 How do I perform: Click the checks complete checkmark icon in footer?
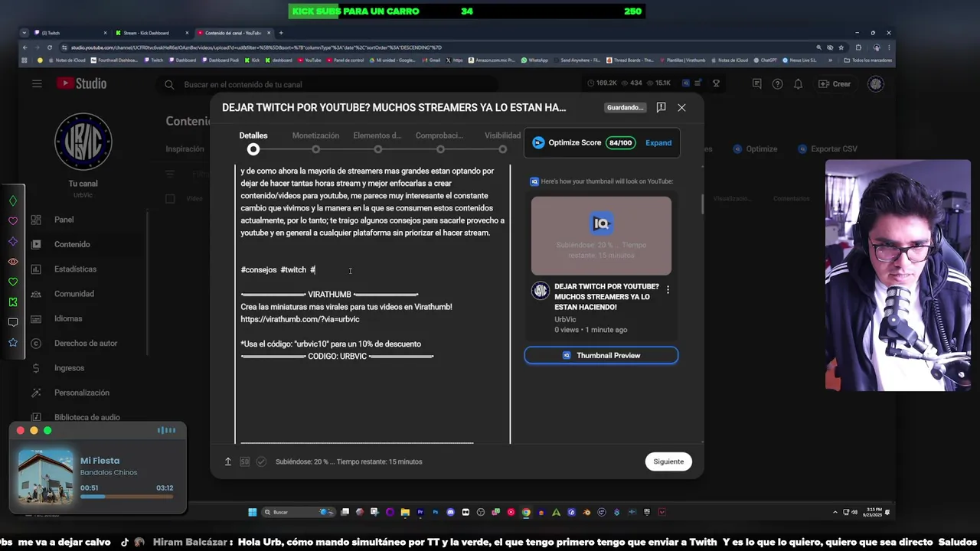[x=261, y=461]
